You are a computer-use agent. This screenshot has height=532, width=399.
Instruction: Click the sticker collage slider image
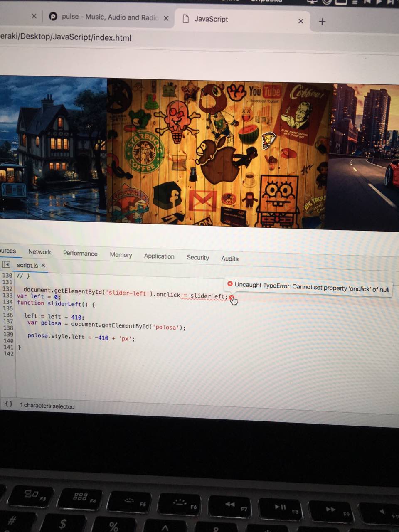[219, 153]
